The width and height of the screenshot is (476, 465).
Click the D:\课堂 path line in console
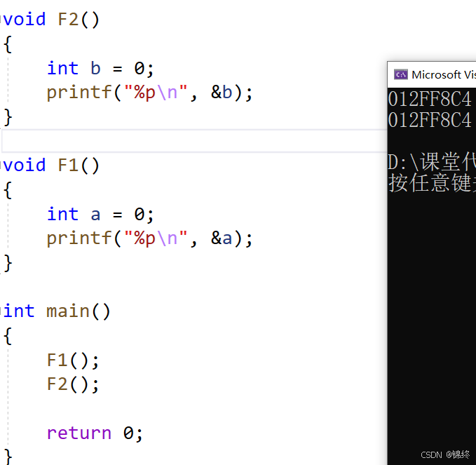click(x=432, y=161)
